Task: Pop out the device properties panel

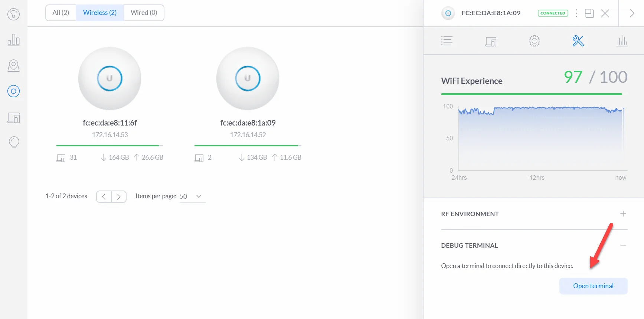Action: tap(589, 13)
